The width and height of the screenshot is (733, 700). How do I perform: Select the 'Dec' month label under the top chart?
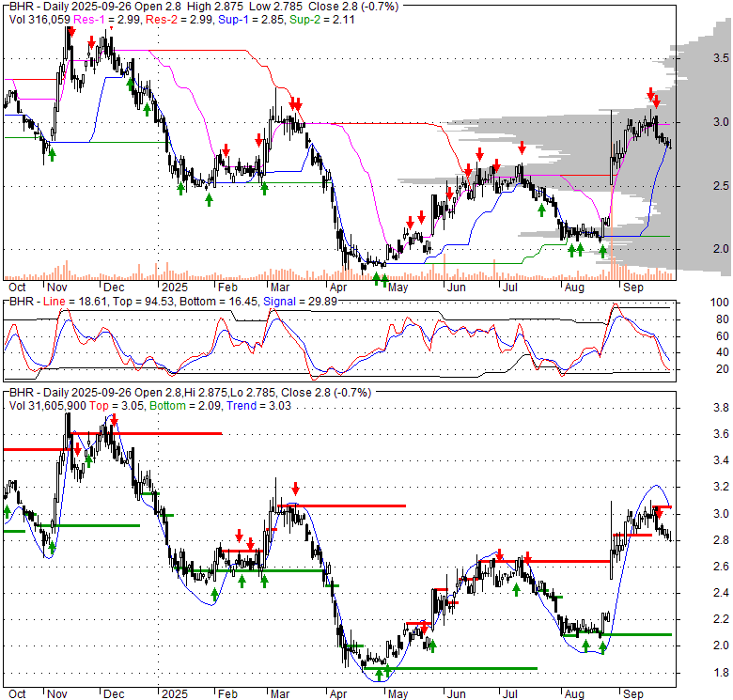click(114, 287)
